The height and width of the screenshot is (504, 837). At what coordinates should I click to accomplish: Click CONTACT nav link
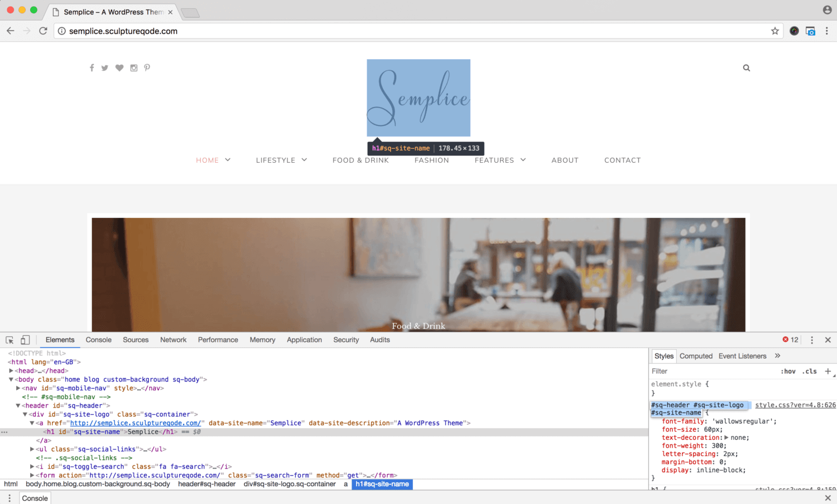[x=623, y=160]
